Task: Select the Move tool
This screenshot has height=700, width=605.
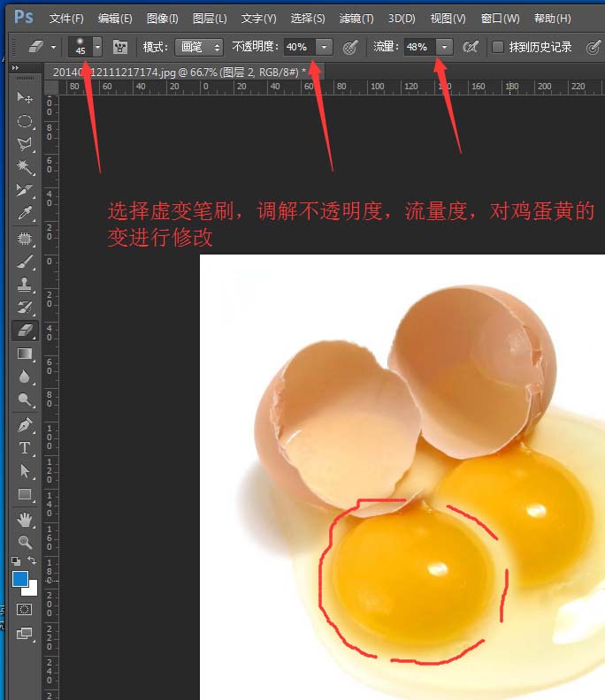Action: 25,97
